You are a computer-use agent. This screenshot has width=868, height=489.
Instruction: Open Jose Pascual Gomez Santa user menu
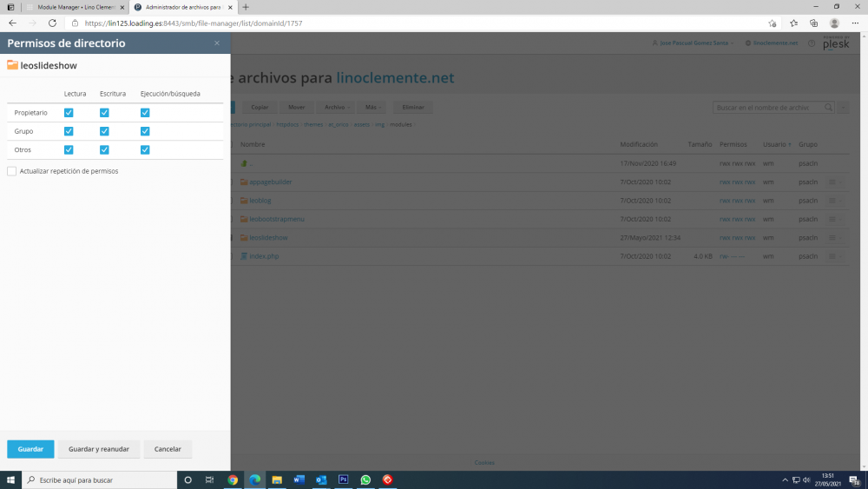693,43
